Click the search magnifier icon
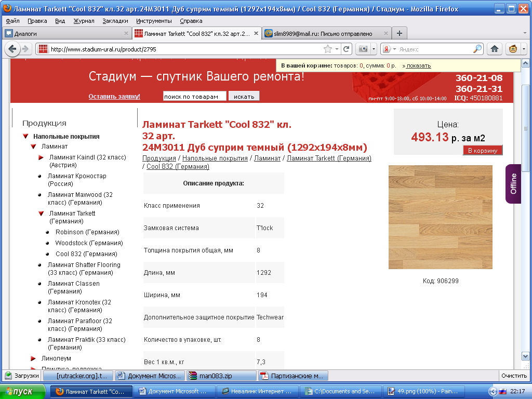 pyautogui.click(x=477, y=49)
